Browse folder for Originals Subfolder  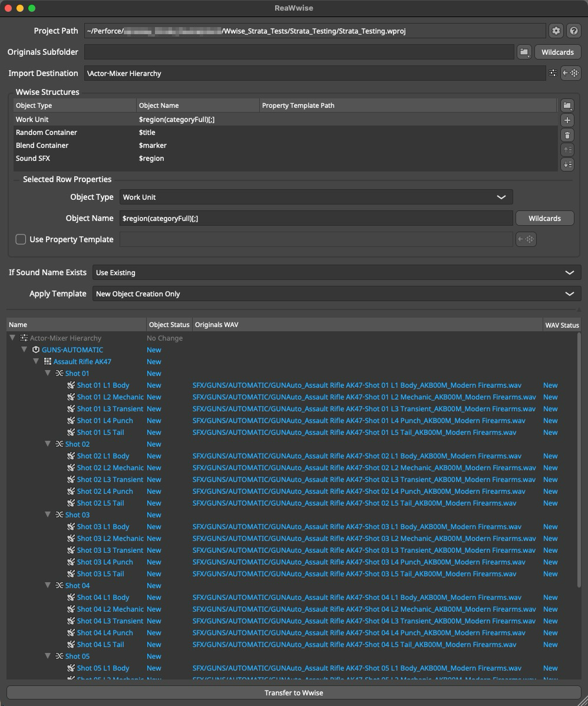tap(524, 52)
